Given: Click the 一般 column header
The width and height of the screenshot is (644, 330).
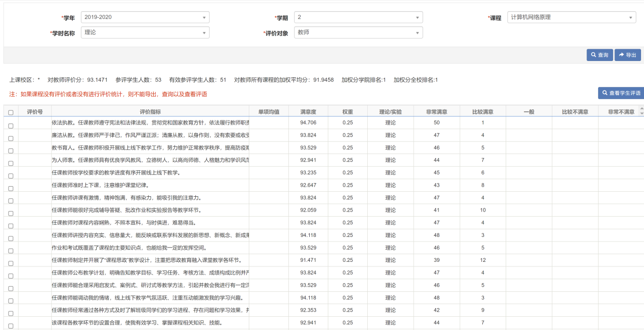Looking at the screenshot, I should [529, 111].
